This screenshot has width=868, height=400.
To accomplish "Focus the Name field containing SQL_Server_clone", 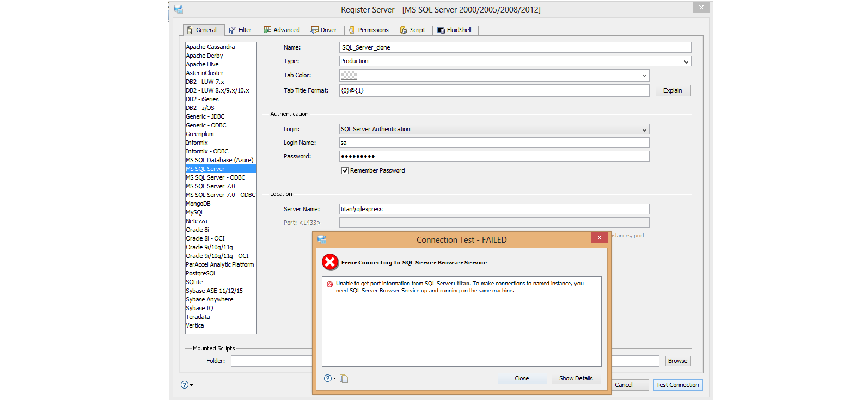I will pos(515,47).
